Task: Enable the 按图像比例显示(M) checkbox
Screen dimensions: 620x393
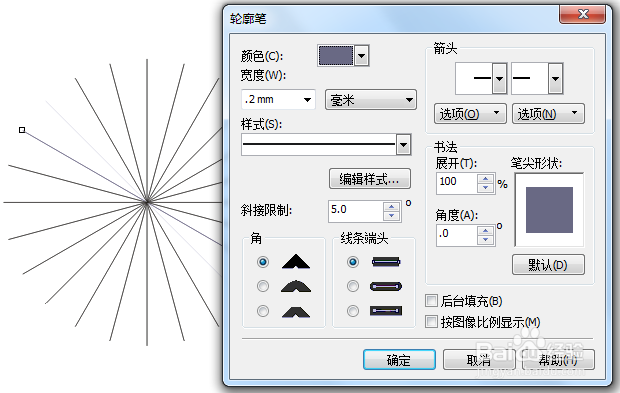Action: tap(431, 321)
